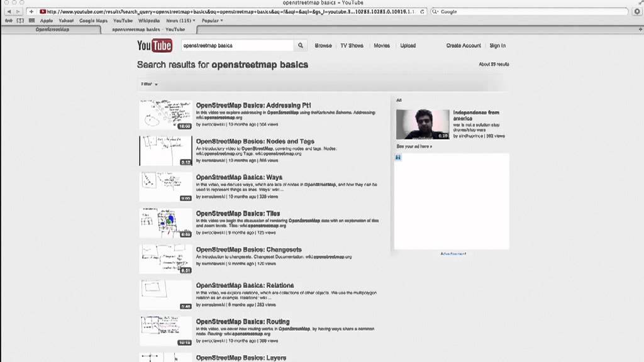Click the search magnifier button

(300, 45)
